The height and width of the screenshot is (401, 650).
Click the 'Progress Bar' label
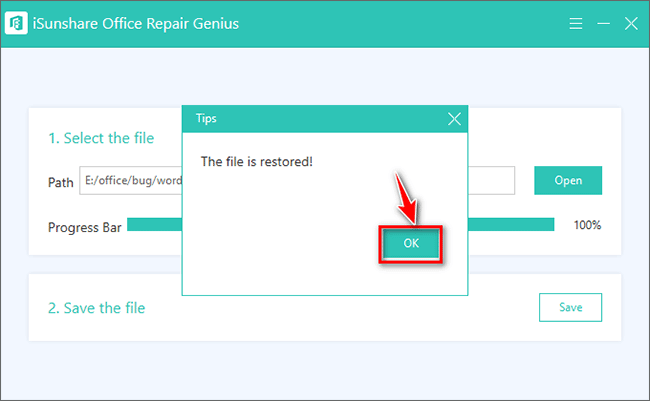point(85,227)
